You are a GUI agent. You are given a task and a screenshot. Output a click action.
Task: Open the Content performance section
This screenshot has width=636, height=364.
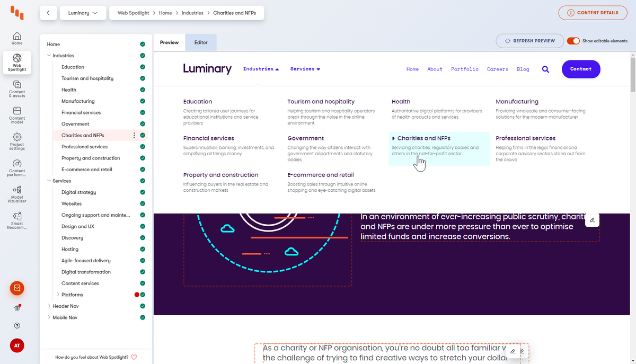17,167
